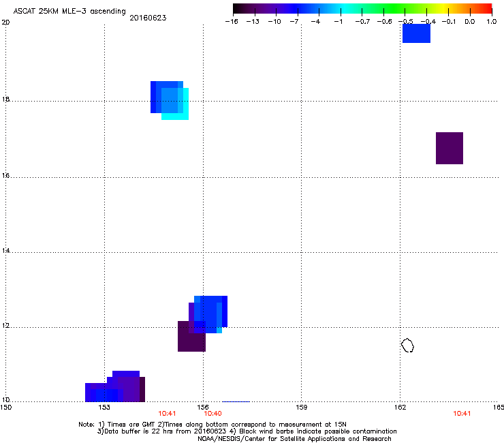504x443 pixels.
Task: Click the -10 color scale label
Action: coord(274,22)
